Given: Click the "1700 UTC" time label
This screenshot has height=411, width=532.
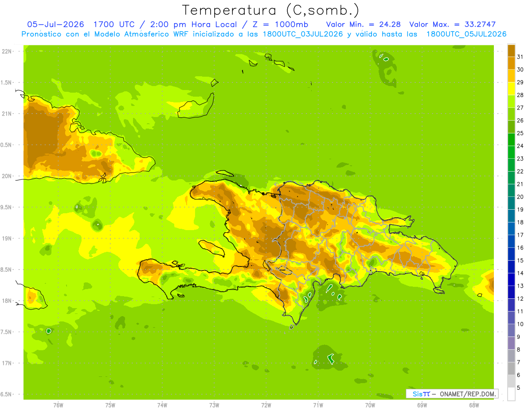Looking at the screenshot, I should [x=114, y=24].
